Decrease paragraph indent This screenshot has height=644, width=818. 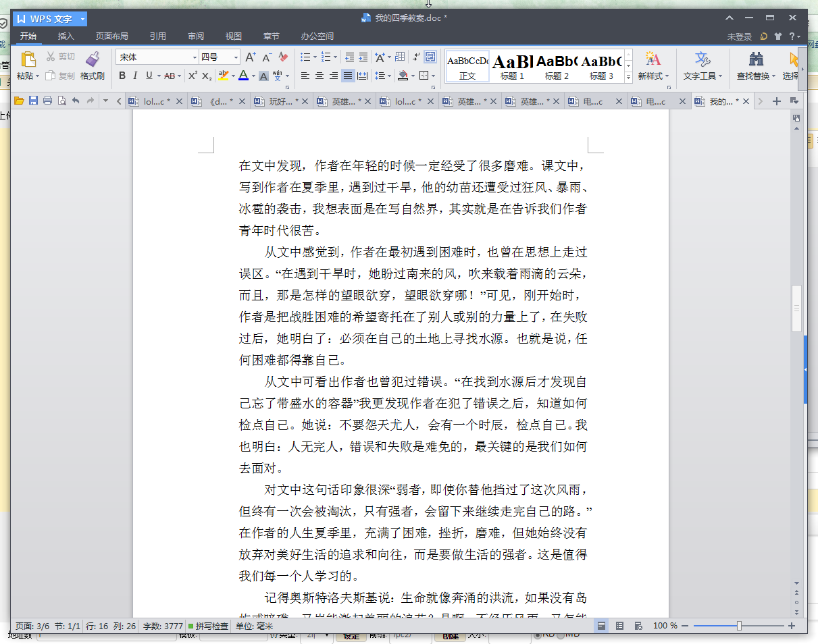(349, 57)
